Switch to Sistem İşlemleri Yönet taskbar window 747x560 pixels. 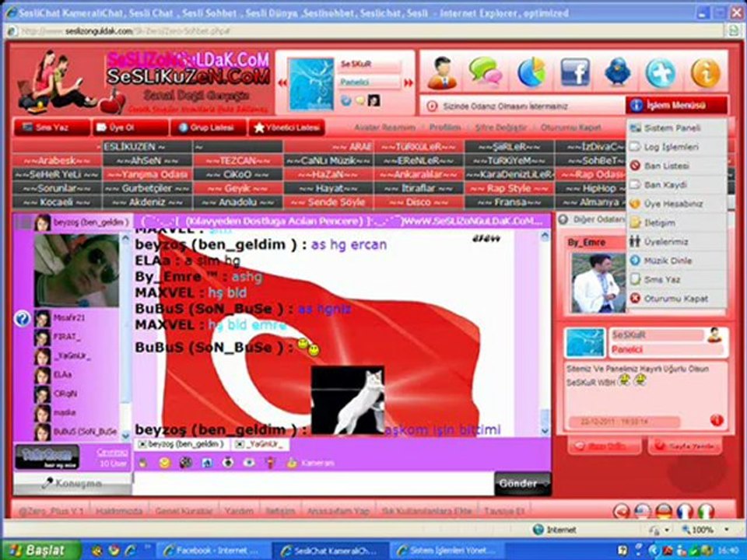coord(449,551)
